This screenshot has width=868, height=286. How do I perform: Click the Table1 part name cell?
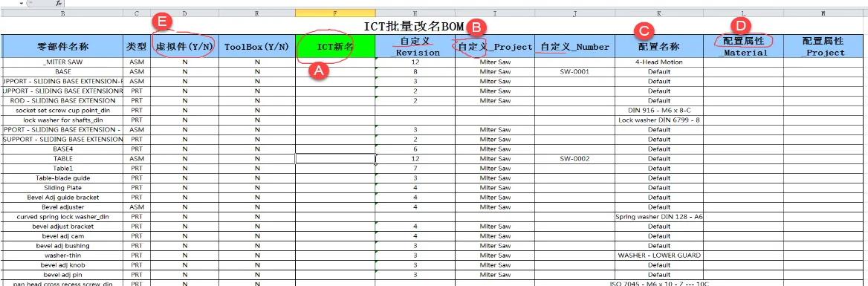(x=62, y=168)
